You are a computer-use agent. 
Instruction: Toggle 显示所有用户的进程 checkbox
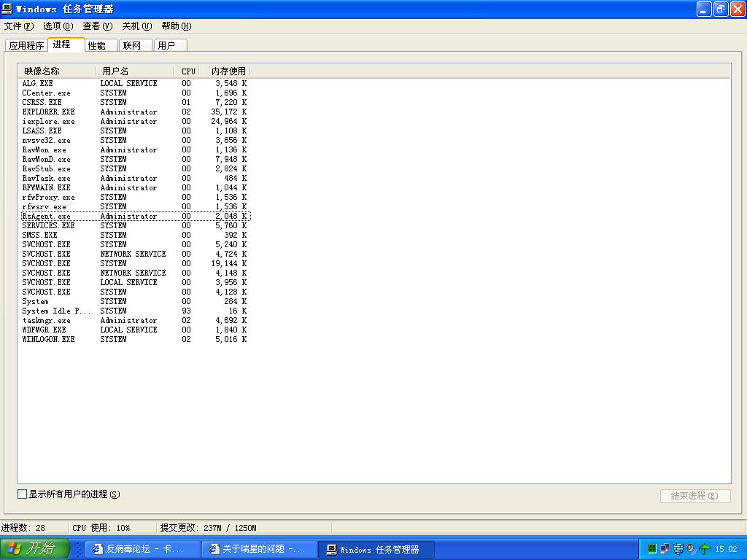coord(22,494)
